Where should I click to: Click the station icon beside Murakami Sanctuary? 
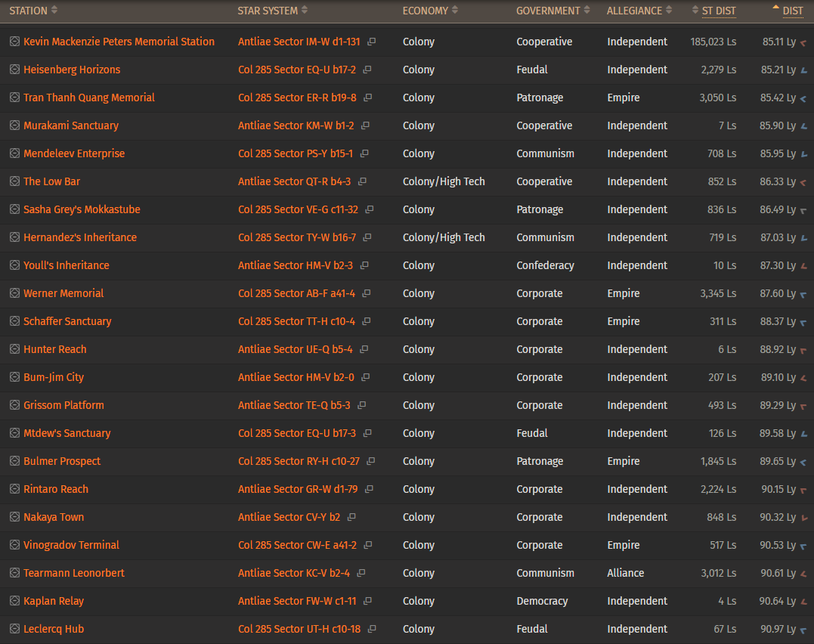14,125
